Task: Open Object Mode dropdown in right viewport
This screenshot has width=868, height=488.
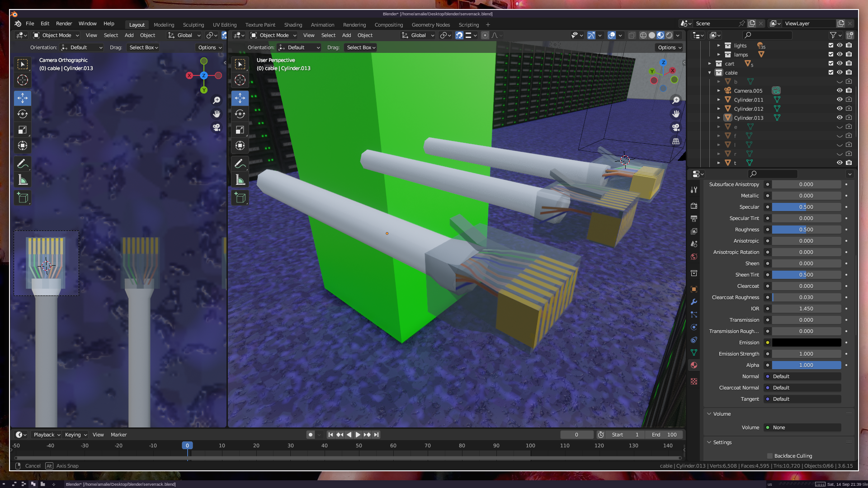Action: tap(274, 35)
